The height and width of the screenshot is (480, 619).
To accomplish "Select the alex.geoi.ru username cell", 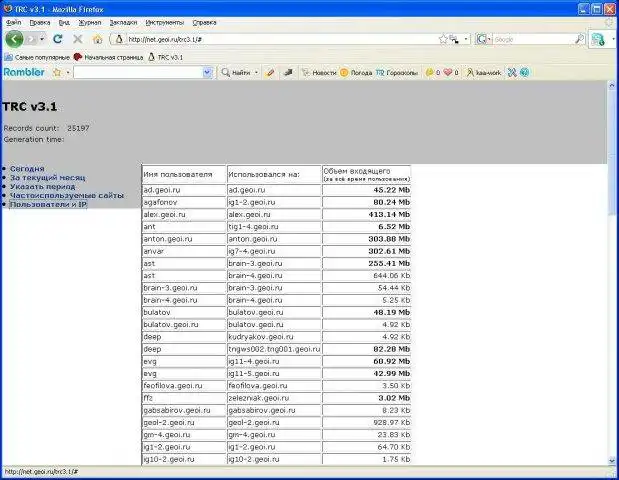I will (x=184, y=214).
